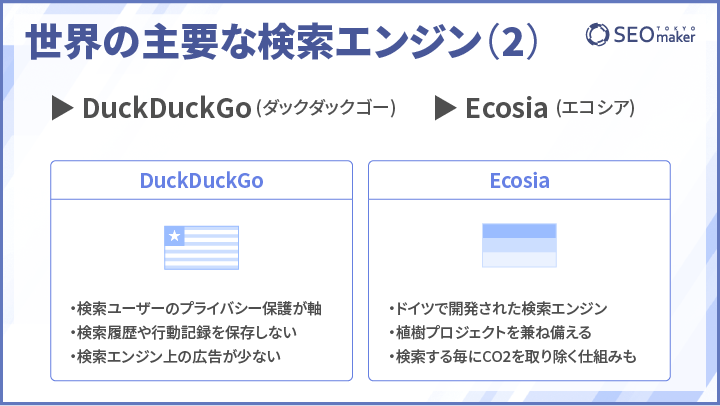Click the star in the flag's corner

174,236
